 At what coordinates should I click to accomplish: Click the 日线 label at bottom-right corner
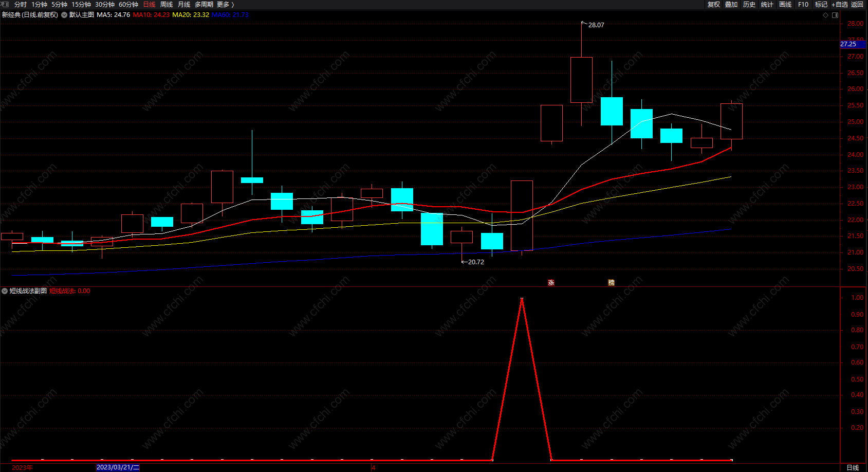tap(853, 467)
